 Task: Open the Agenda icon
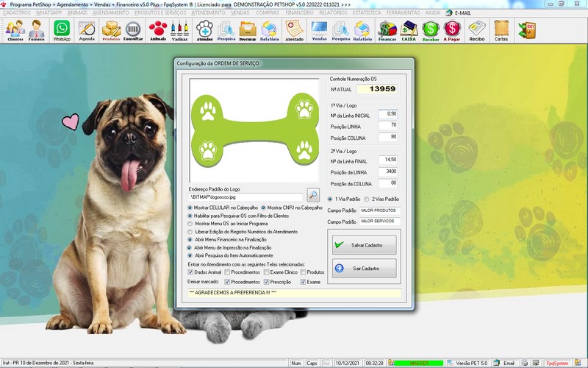pos(87,30)
